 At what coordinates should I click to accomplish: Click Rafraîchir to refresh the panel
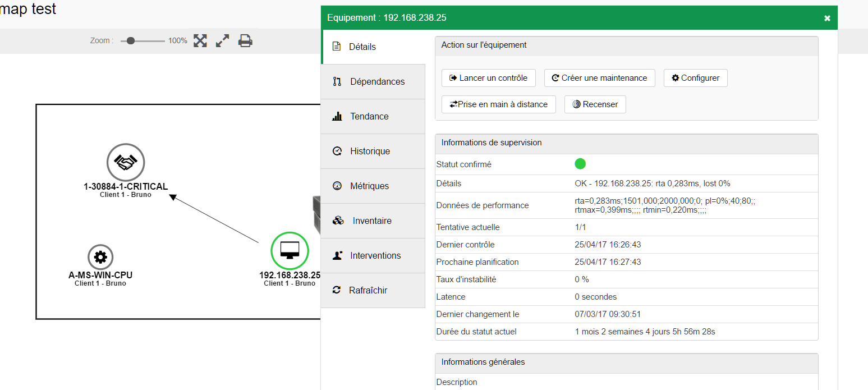373,290
